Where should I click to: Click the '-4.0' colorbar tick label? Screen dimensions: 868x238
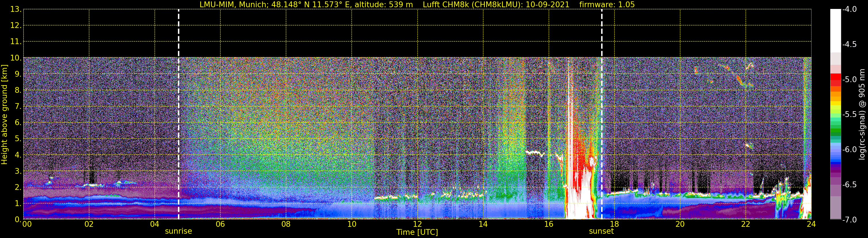[x=850, y=10]
